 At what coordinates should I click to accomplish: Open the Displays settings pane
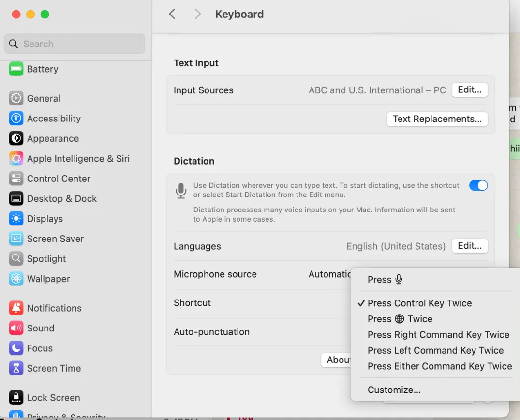(x=45, y=219)
